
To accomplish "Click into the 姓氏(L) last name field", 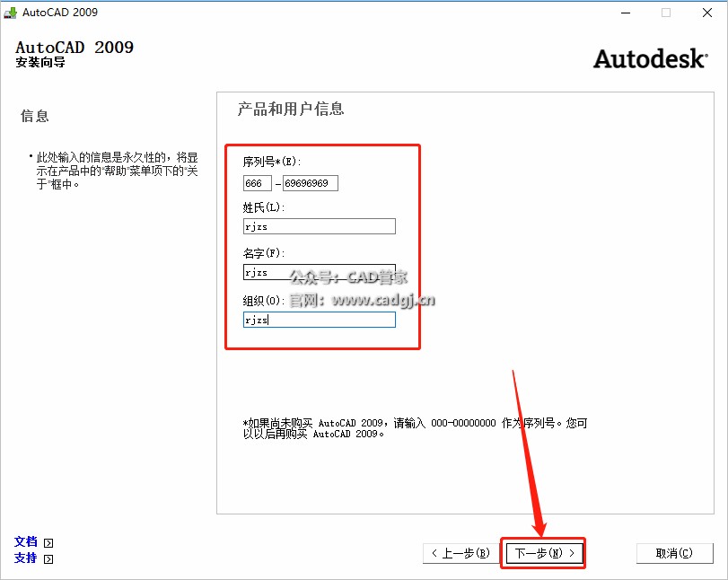I will [320, 226].
